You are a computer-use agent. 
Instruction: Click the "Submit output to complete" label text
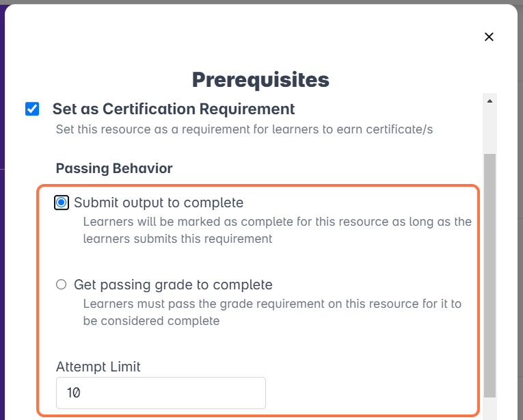pos(159,202)
